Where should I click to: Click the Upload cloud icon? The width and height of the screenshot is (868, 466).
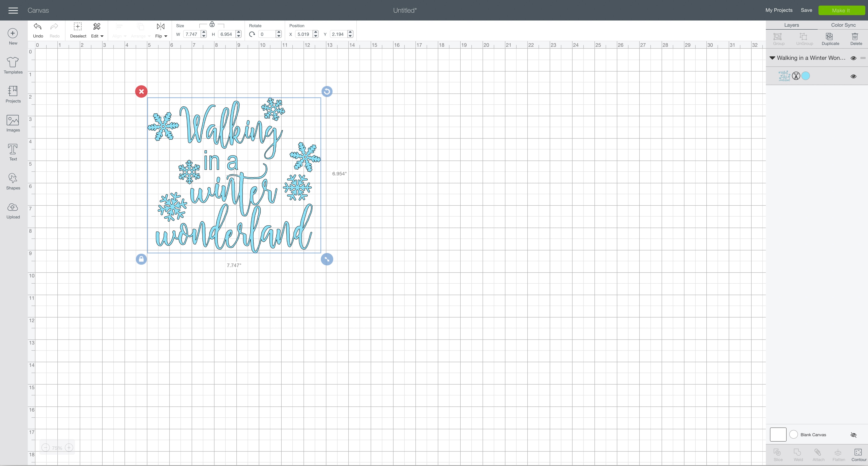(x=13, y=207)
